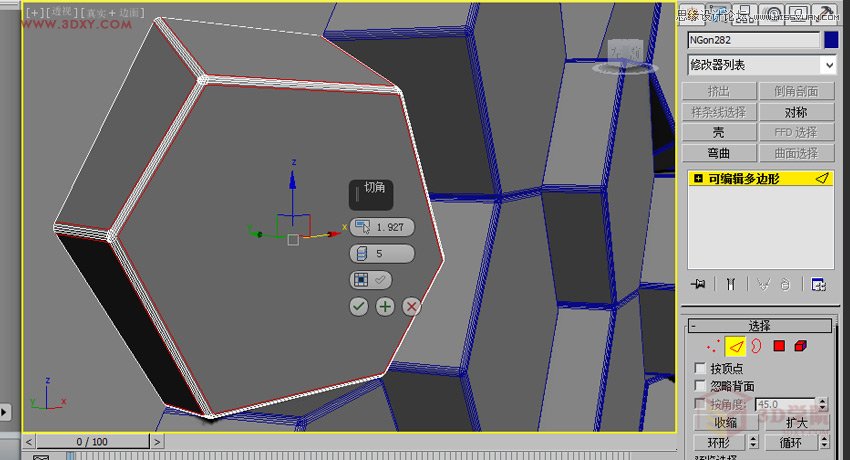Click the arrow flyout on left edge
850x460 pixels.
(x=4, y=412)
